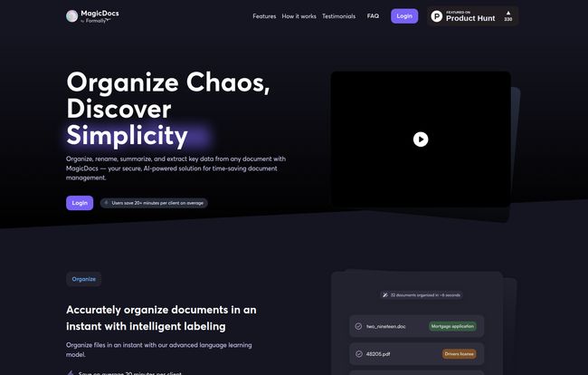This screenshot has width=588, height=375.
Task: Click the check icon beside 48205.pdf
Action: (359, 353)
